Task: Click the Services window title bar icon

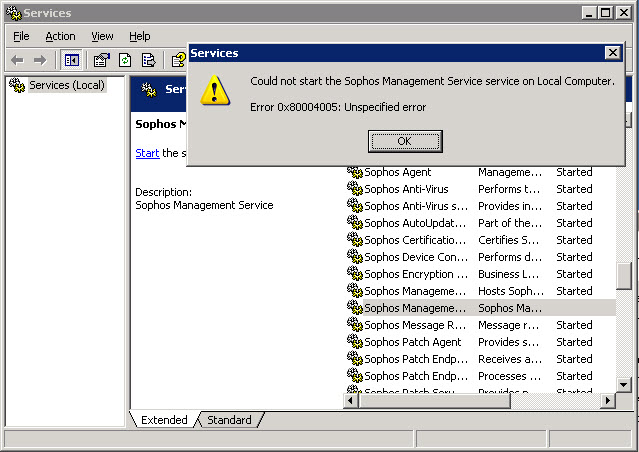Action: click(x=14, y=13)
